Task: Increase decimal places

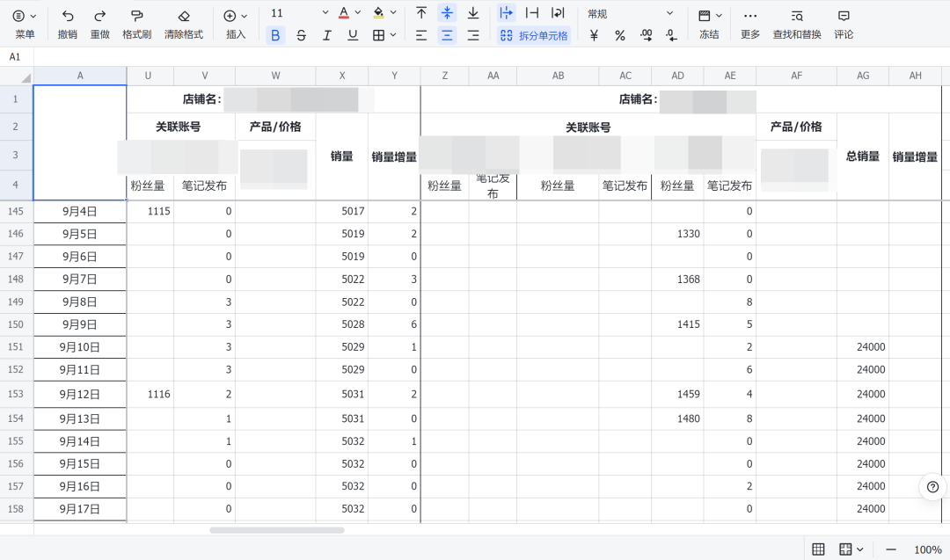Action: pyautogui.click(x=645, y=33)
